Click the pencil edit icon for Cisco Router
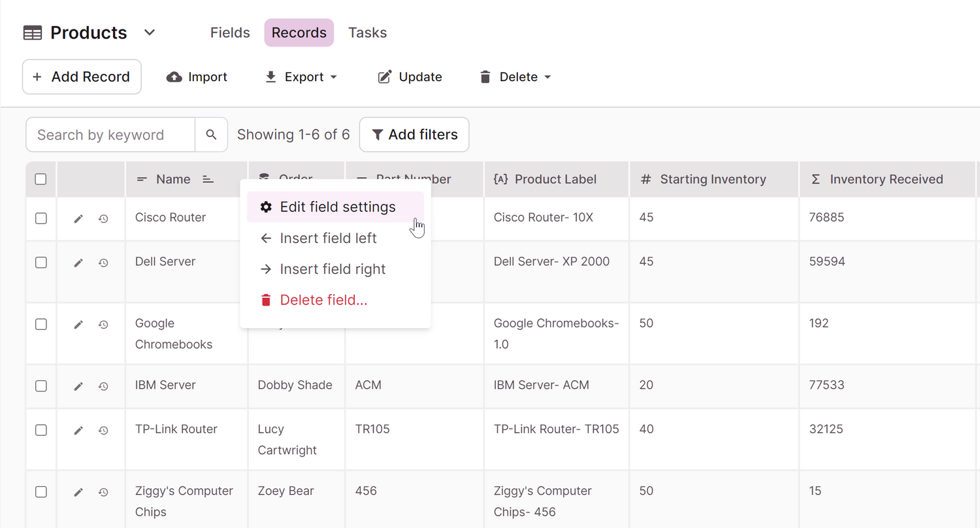Screen dimensions: 980x528 [78, 219]
